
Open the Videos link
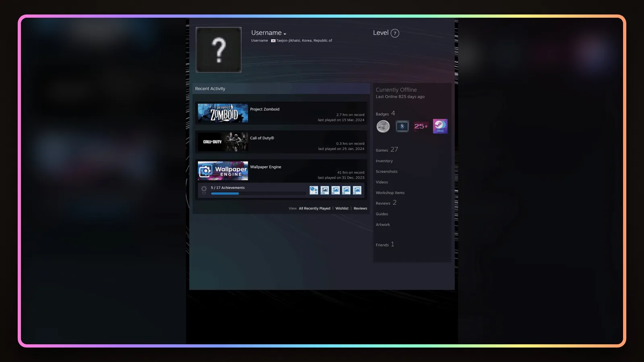[x=382, y=182]
